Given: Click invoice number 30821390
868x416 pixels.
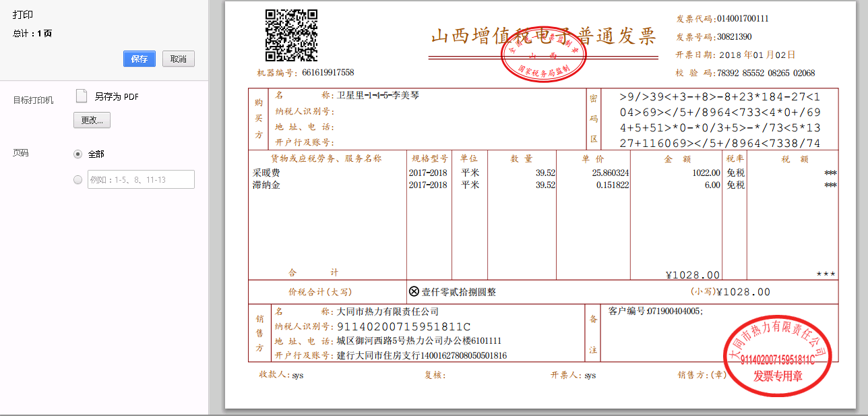Looking at the screenshot, I should (x=735, y=37).
